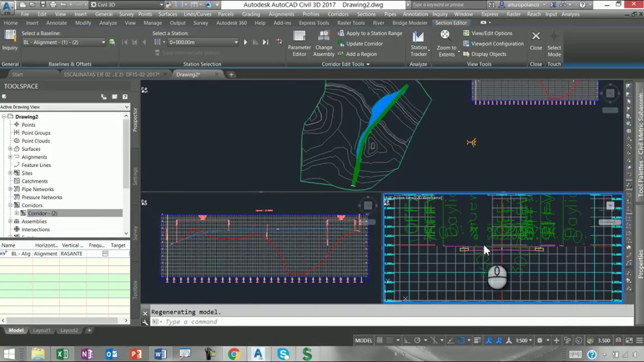This screenshot has width=644, height=362.
Task: Expand the Alignments tree node
Action: [10, 157]
